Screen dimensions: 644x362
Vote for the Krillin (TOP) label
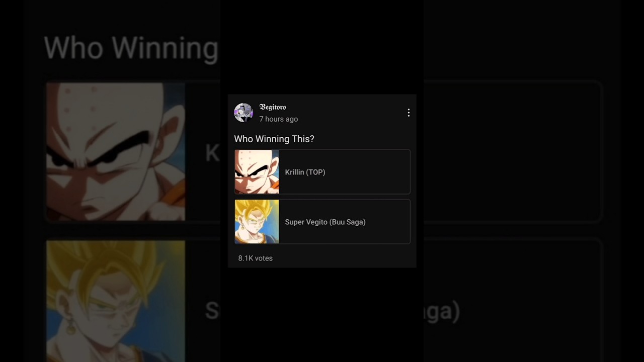pyautogui.click(x=305, y=172)
